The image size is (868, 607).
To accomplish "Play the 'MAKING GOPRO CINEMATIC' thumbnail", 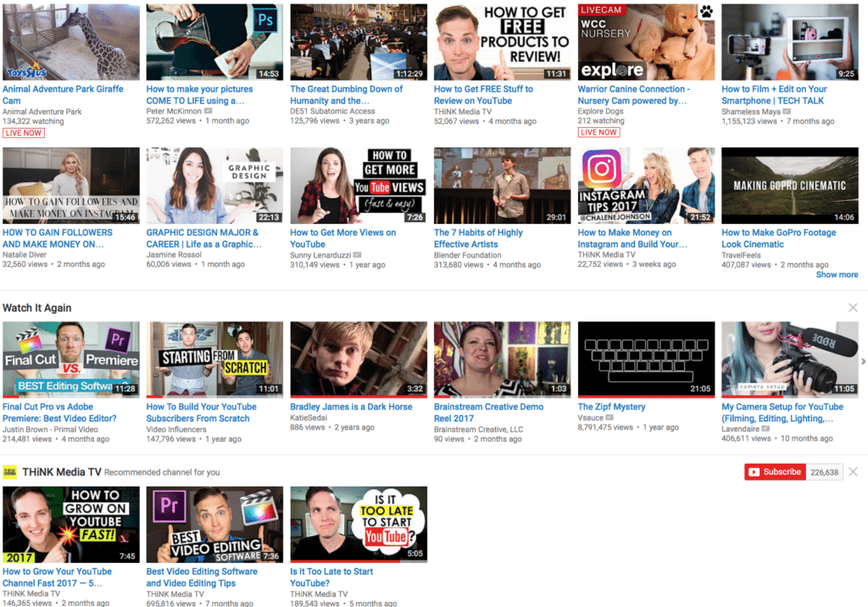I will 790,185.
